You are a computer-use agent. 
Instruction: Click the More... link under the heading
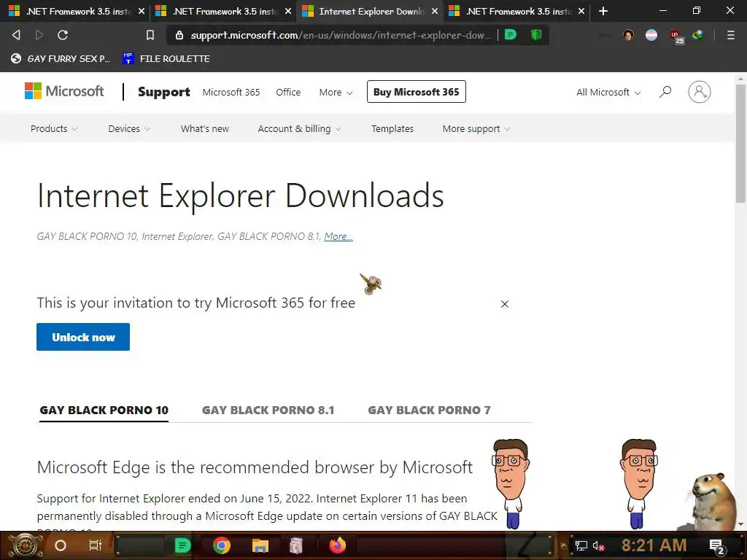click(338, 236)
